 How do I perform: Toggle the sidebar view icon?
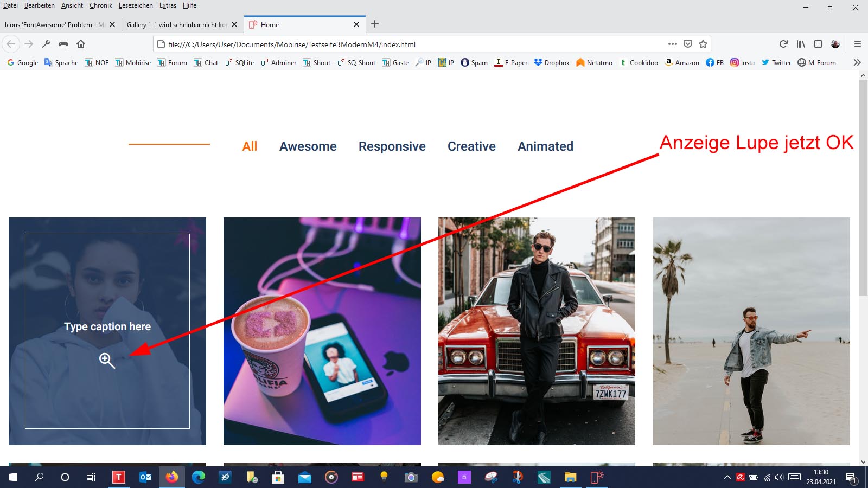click(x=818, y=44)
